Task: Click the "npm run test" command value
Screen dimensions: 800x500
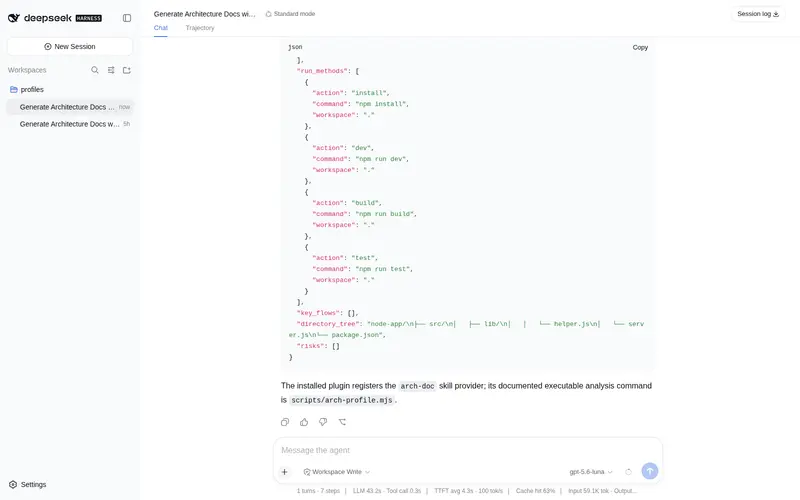Action: pos(384,269)
